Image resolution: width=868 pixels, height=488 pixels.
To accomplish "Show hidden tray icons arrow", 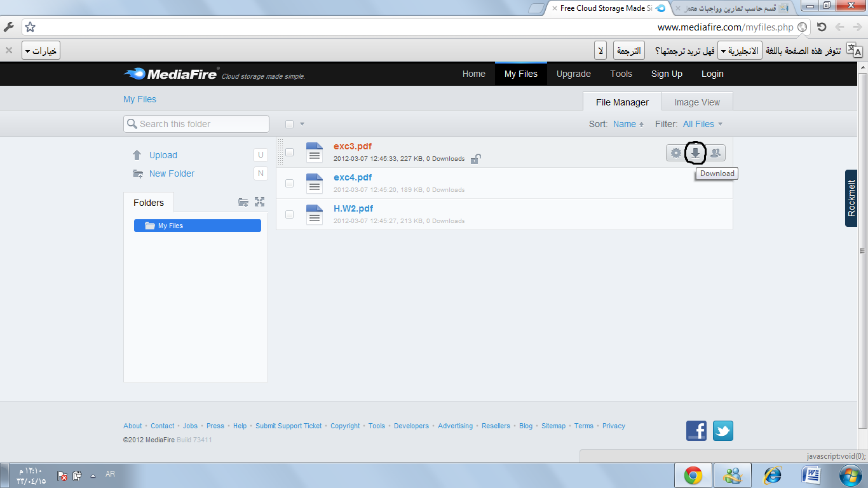I will [x=93, y=475].
